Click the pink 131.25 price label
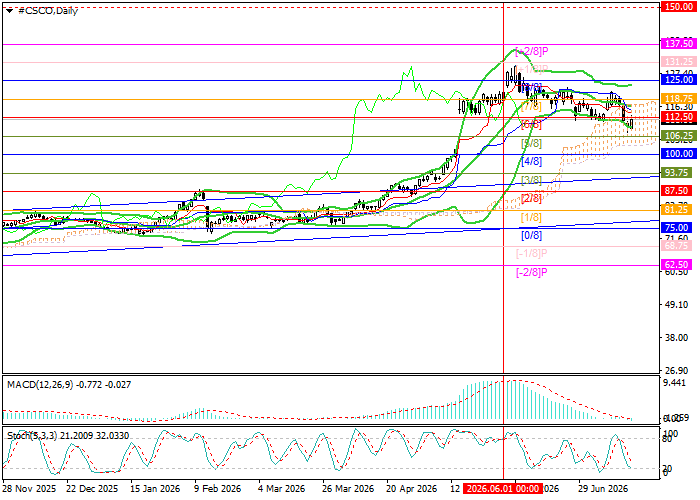Viewport: 700px width, 500px height. [x=679, y=62]
